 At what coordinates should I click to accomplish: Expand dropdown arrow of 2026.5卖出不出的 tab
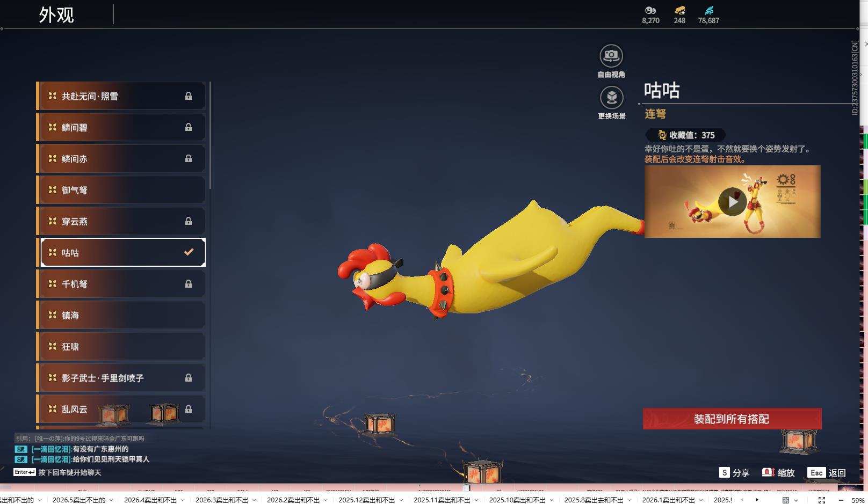click(111, 500)
